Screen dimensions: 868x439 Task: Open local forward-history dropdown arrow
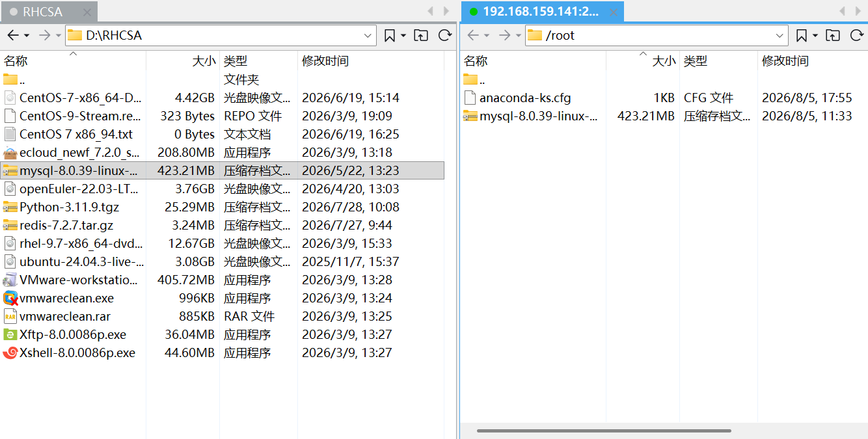point(59,36)
